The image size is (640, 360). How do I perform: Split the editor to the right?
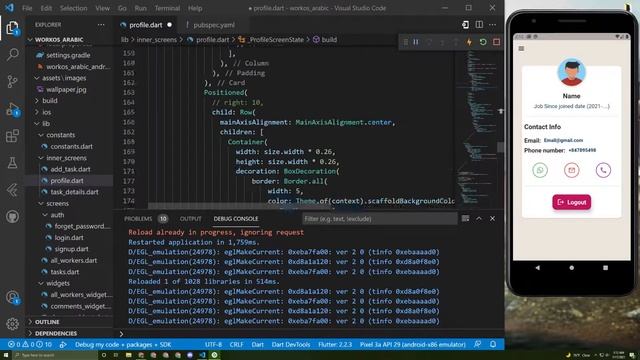[x=479, y=25]
